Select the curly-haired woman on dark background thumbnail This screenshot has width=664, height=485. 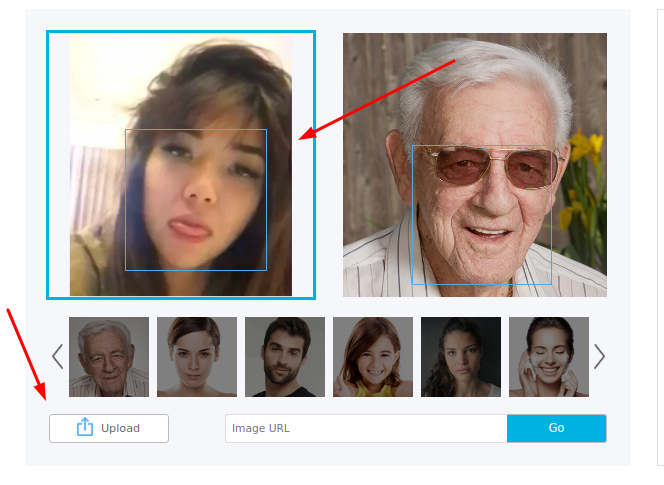pyautogui.click(x=461, y=357)
